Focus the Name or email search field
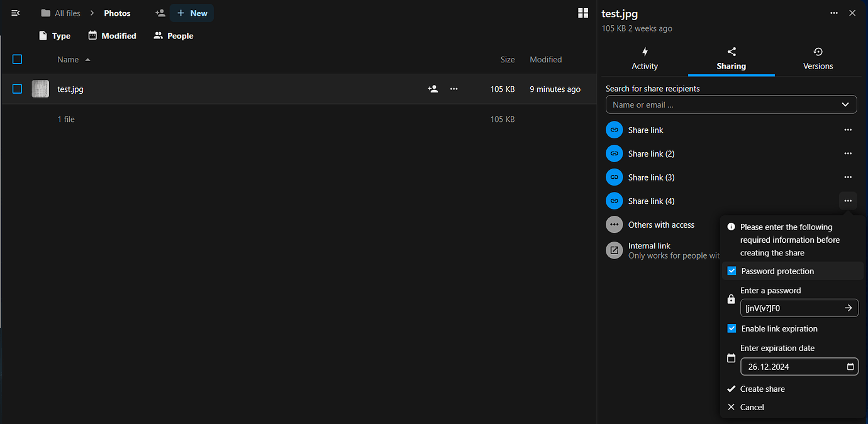The width and height of the screenshot is (868, 424). [x=732, y=104]
